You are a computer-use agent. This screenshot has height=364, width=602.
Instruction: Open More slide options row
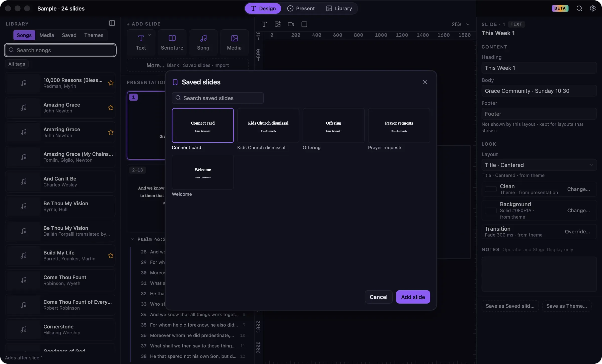(188, 65)
